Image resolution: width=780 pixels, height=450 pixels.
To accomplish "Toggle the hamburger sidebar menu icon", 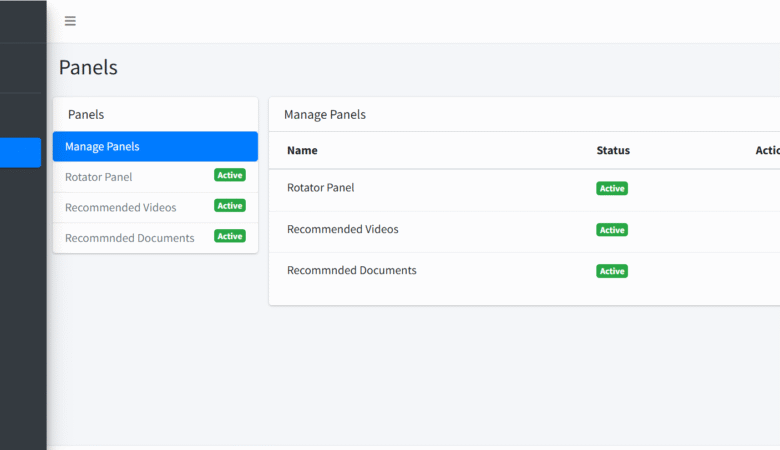I will [x=70, y=21].
